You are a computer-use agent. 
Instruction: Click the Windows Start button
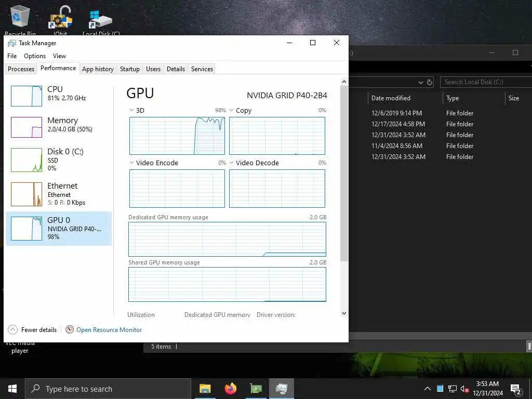click(x=12, y=389)
